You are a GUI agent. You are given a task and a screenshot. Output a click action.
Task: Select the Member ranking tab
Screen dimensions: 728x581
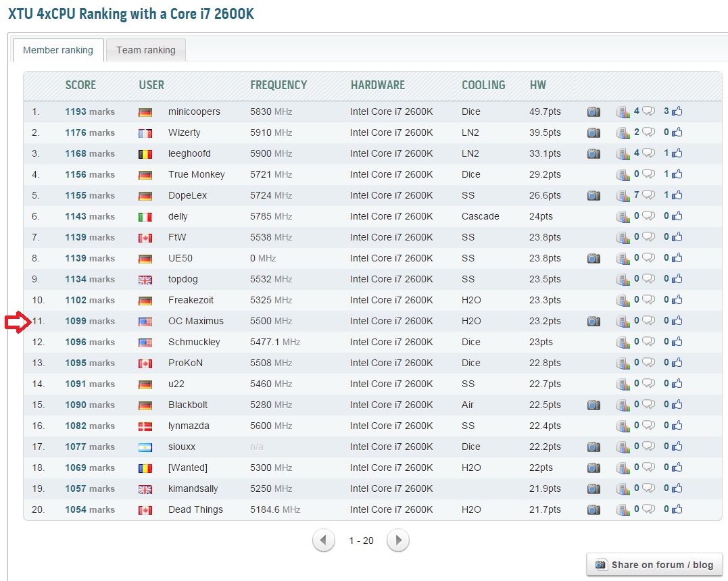pos(58,50)
